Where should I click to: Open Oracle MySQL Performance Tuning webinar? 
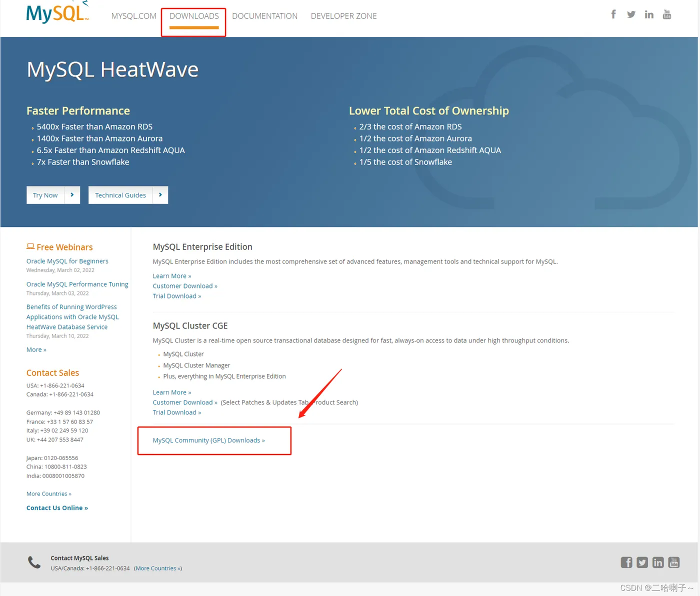pyautogui.click(x=77, y=284)
